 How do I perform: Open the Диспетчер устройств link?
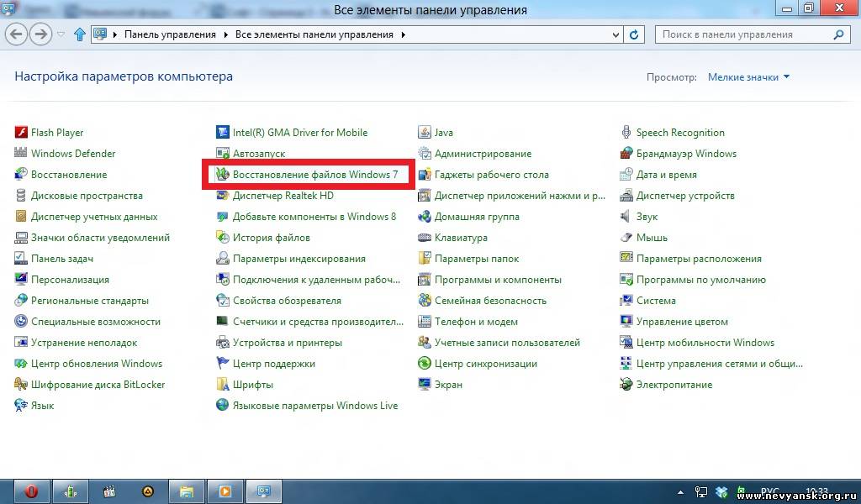pos(685,195)
